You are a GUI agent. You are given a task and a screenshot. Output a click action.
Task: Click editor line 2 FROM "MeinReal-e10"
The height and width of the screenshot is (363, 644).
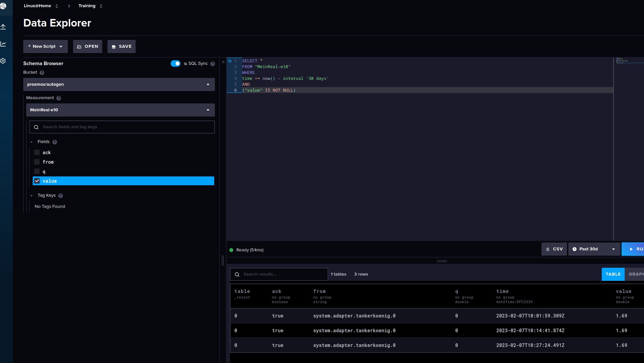click(x=266, y=67)
